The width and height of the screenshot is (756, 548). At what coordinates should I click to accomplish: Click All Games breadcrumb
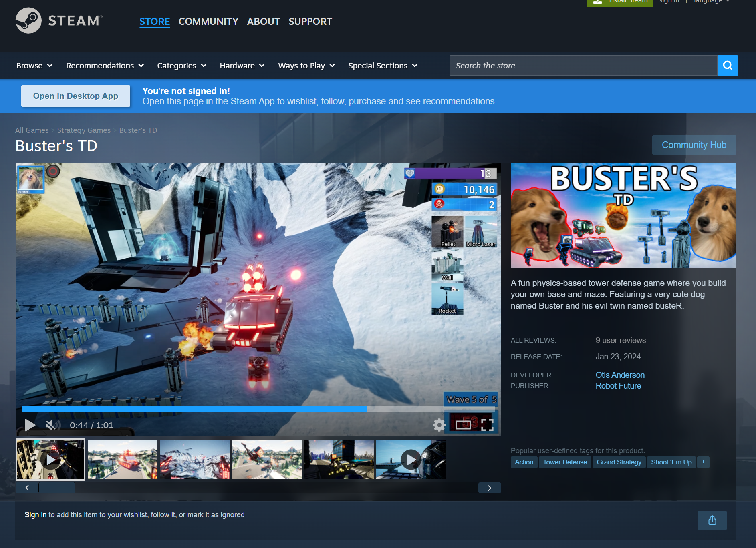click(32, 130)
